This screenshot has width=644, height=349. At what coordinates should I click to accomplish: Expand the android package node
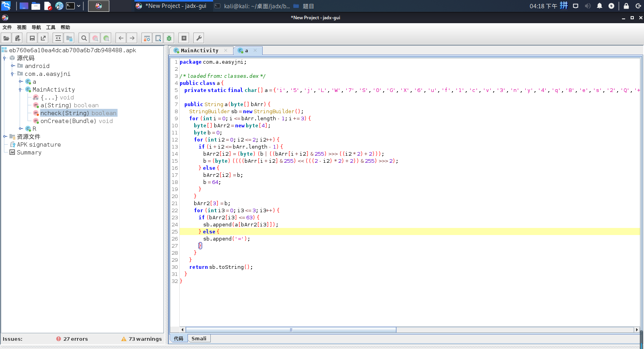coord(12,66)
